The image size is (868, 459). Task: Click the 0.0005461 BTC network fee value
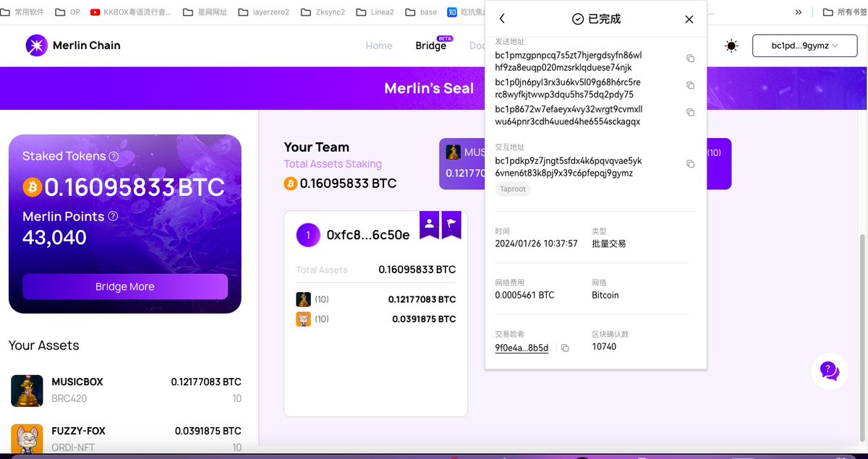tap(524, 295)
